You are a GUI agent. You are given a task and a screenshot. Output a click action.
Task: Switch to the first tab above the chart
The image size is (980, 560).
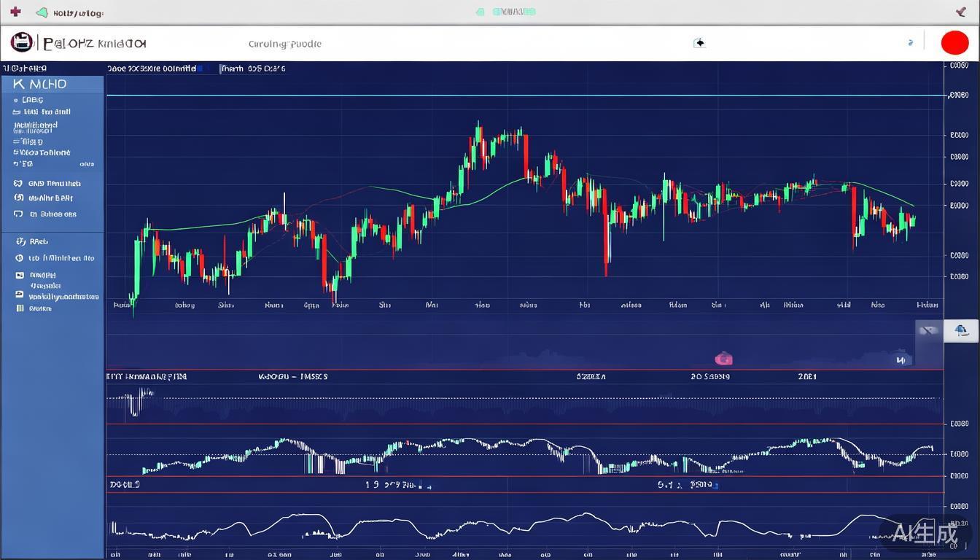(152, 69)
